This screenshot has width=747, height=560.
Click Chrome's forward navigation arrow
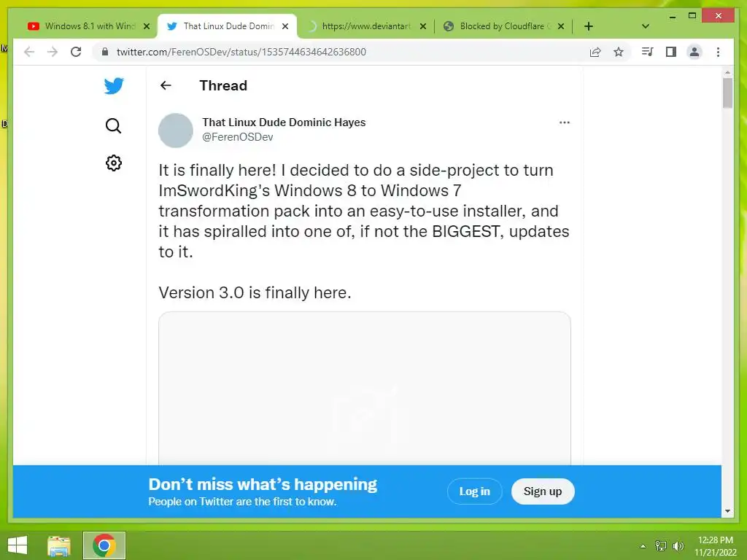click(x=53, y=52)
